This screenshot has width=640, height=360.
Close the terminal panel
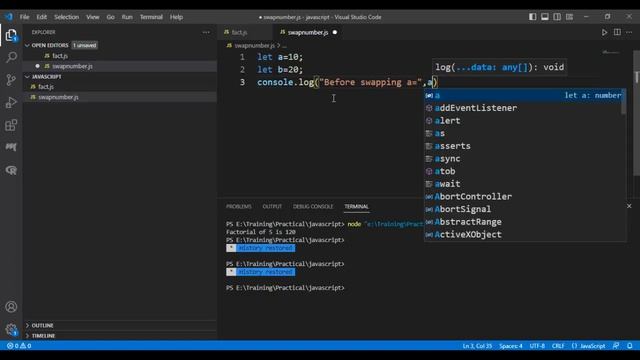point(629,206)
